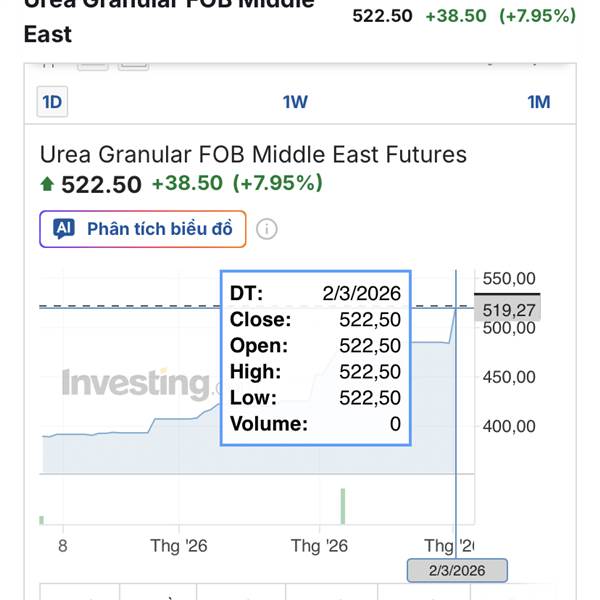Click the 550,00 price axis label
600x600 pixels.
coord(510,279)
